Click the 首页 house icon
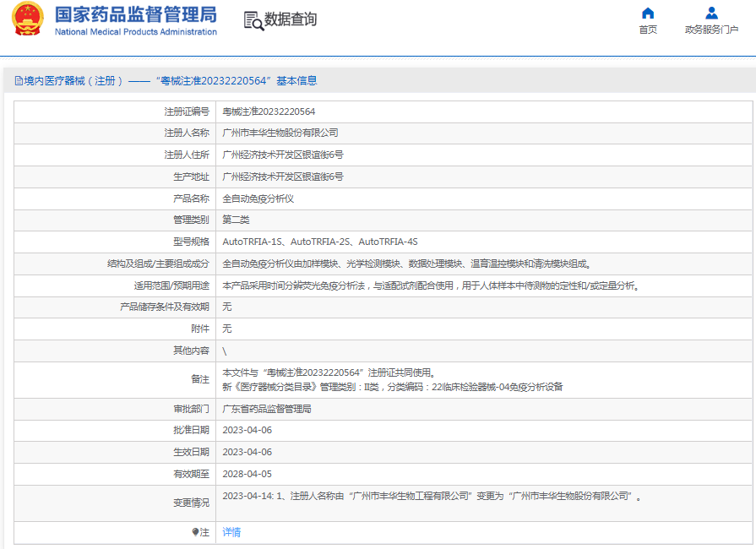Image resolution: width=756 pixels, height=549 pixels. coord(648,13)
